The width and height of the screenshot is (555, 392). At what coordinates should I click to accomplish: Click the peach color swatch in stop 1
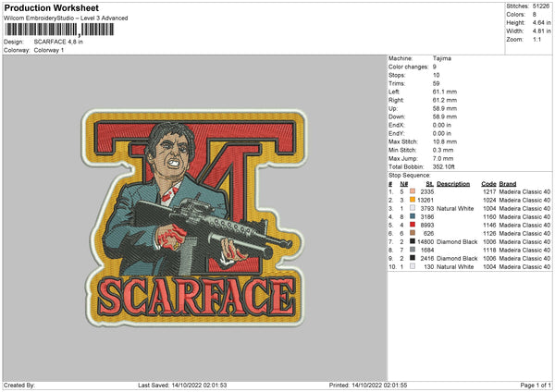point(413,191)
